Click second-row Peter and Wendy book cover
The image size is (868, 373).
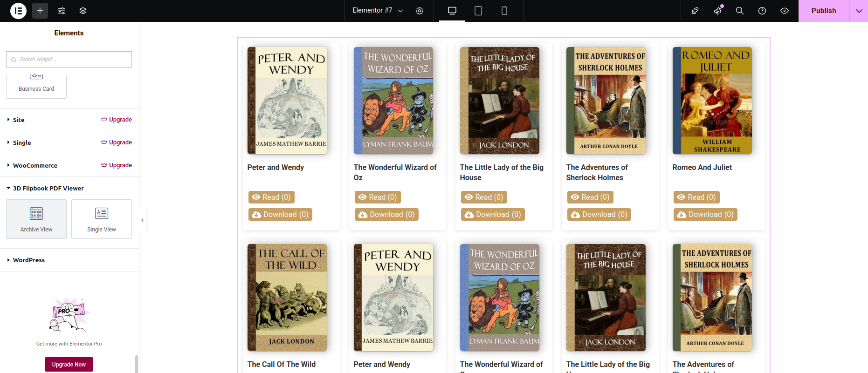393,298
